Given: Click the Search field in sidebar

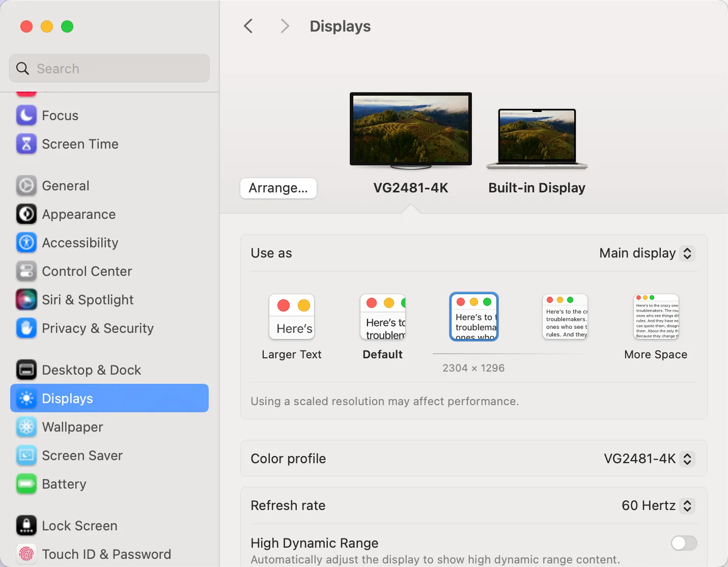Looking at the screenshot, I should point(109,69).
